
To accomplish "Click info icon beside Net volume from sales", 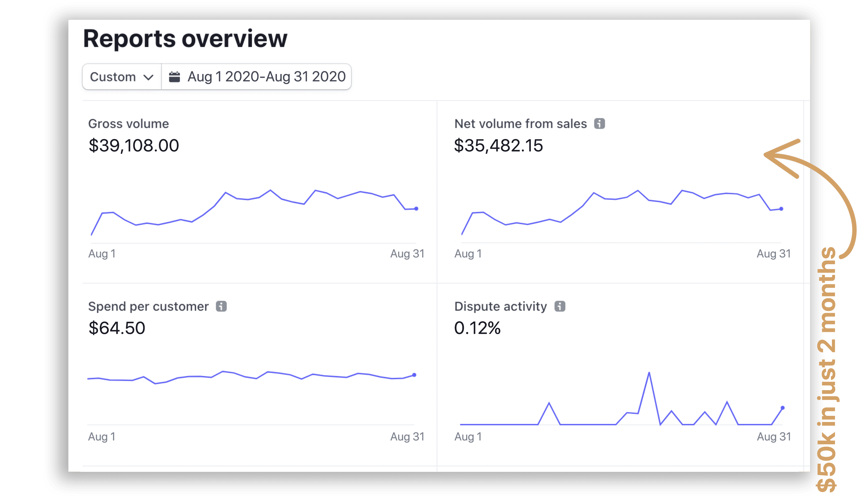I will [599, 123].
